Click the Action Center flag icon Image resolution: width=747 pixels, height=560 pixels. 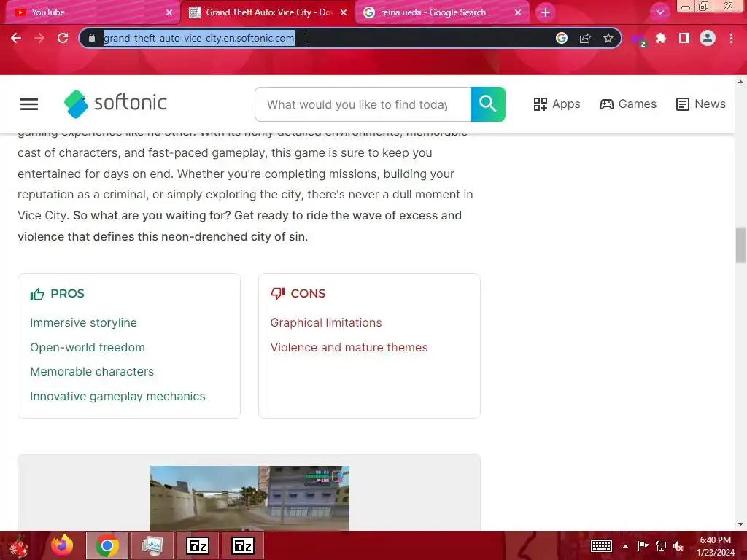[x=643, y=545]
